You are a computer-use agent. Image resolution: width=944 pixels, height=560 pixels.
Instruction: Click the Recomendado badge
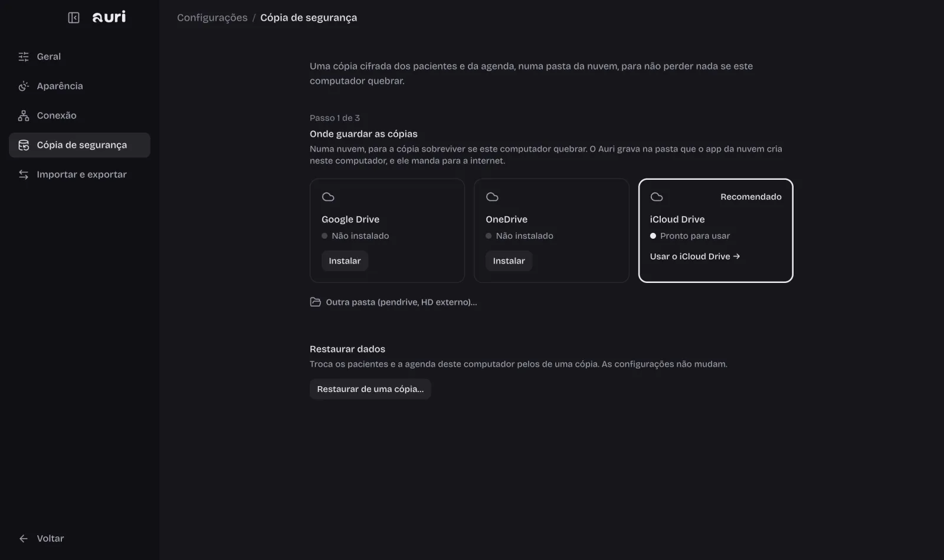[x=751, y=197]
